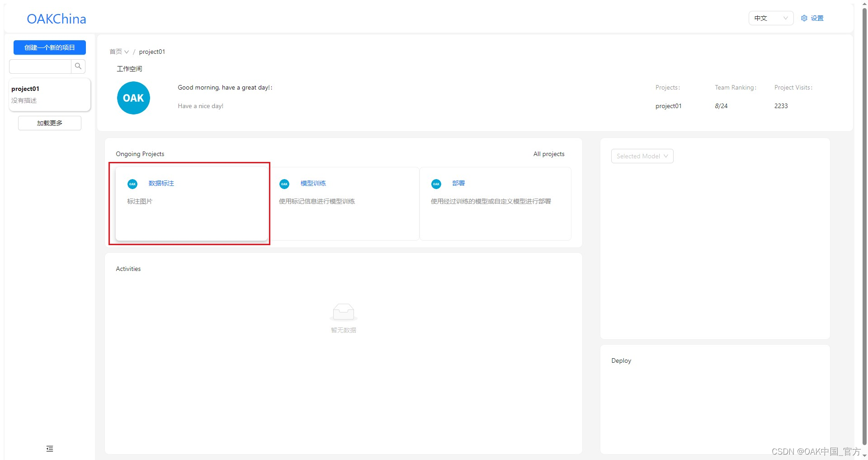Click the empty inbox icon in Activities

coord(344,312)
